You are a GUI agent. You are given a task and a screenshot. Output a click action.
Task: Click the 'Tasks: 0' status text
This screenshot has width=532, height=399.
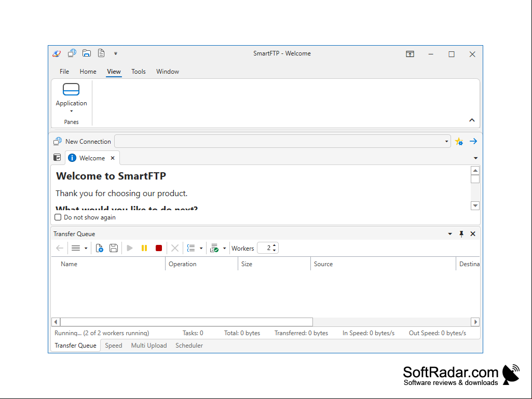coord(193,333)
